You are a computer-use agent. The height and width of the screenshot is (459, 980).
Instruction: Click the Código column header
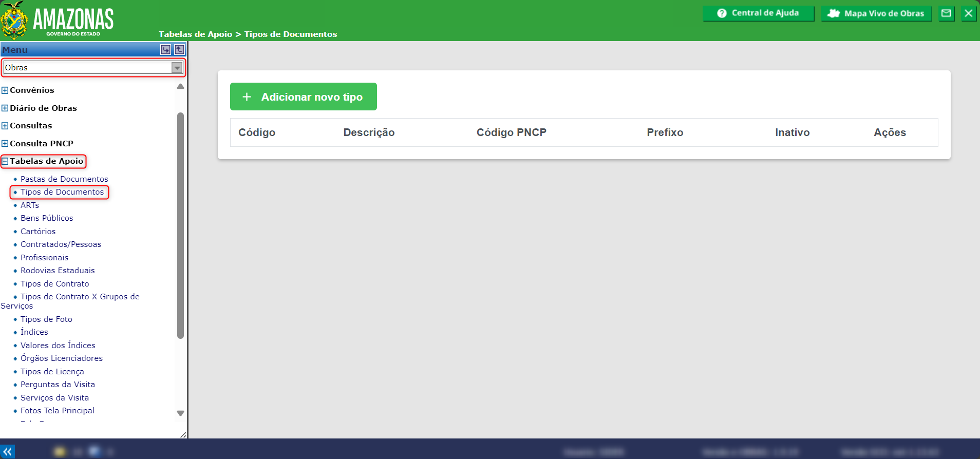[257, 132]
